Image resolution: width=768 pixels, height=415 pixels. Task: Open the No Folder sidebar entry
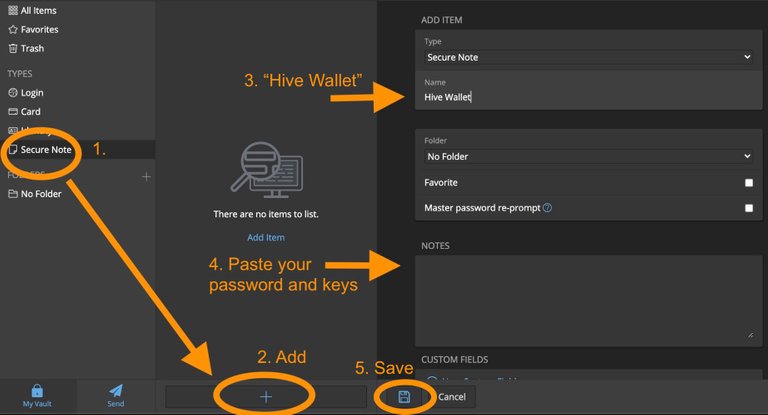(x=35, y=194)
